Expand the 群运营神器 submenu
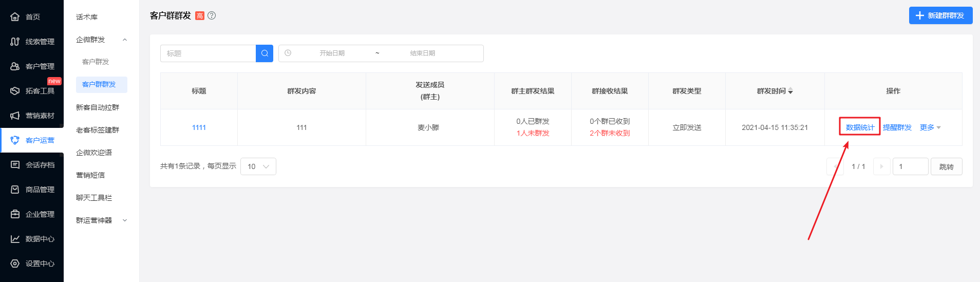The image size is (980, 282). tap(125, 220)
